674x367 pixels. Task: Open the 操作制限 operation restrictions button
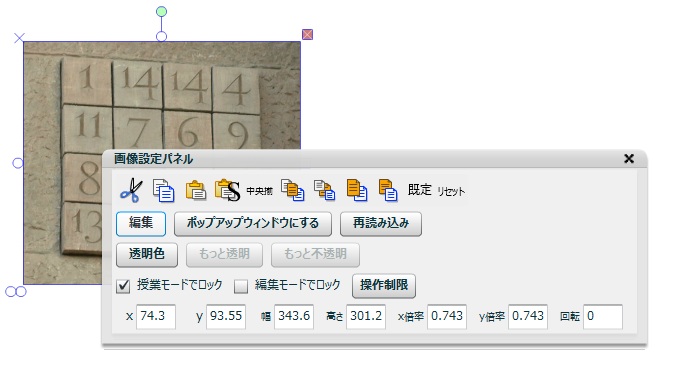pyautogui.click(x=384, y=285)
